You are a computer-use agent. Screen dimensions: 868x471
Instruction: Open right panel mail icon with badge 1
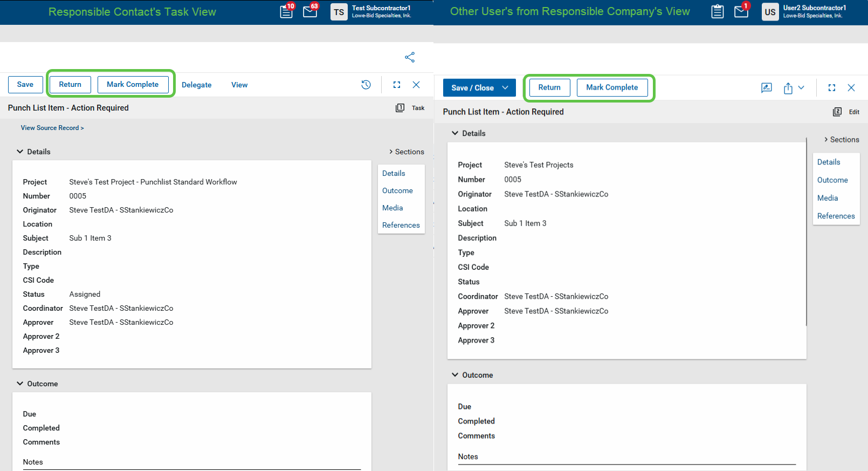[x=741, y=11]
